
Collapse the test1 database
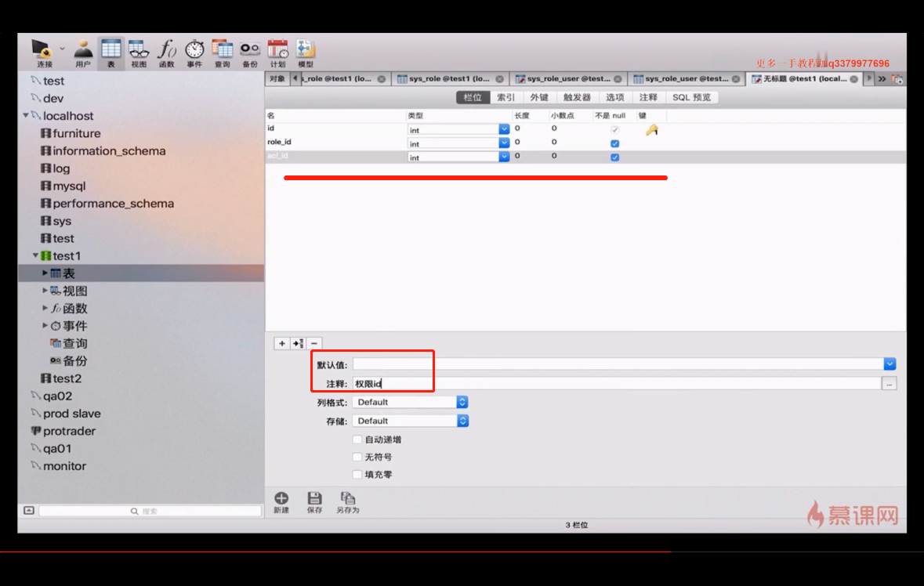pyautogui.click(x=35, y=255)
